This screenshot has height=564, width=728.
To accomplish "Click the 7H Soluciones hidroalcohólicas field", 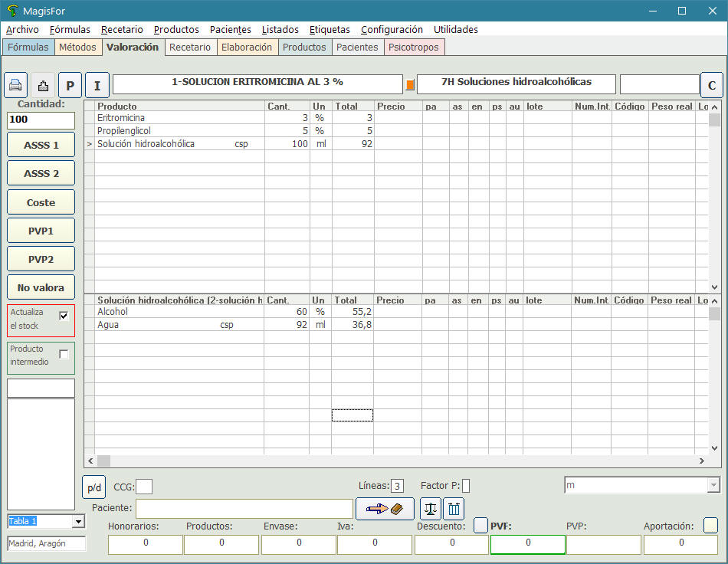I will (x=516, y=84).
